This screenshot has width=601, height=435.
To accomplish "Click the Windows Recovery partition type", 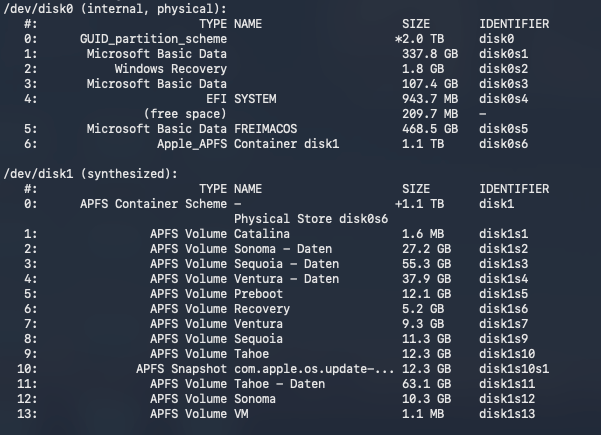I will (x=170, y=68).
